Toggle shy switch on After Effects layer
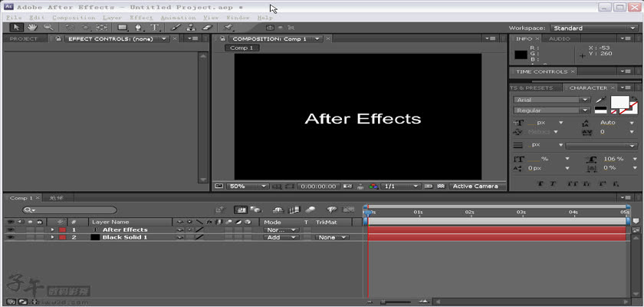This screenshot has width=644, height=307. coord(180,229)
